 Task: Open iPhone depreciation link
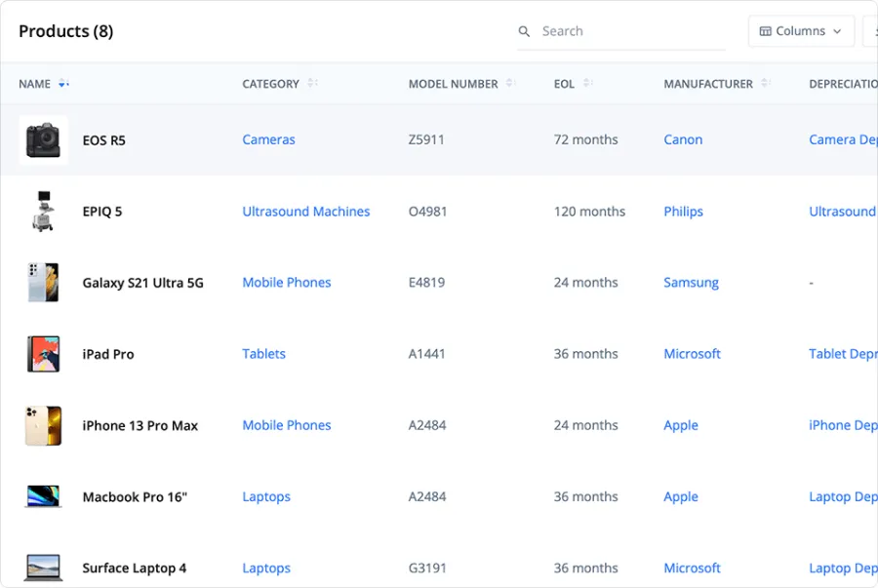click(x=843, y=425)
